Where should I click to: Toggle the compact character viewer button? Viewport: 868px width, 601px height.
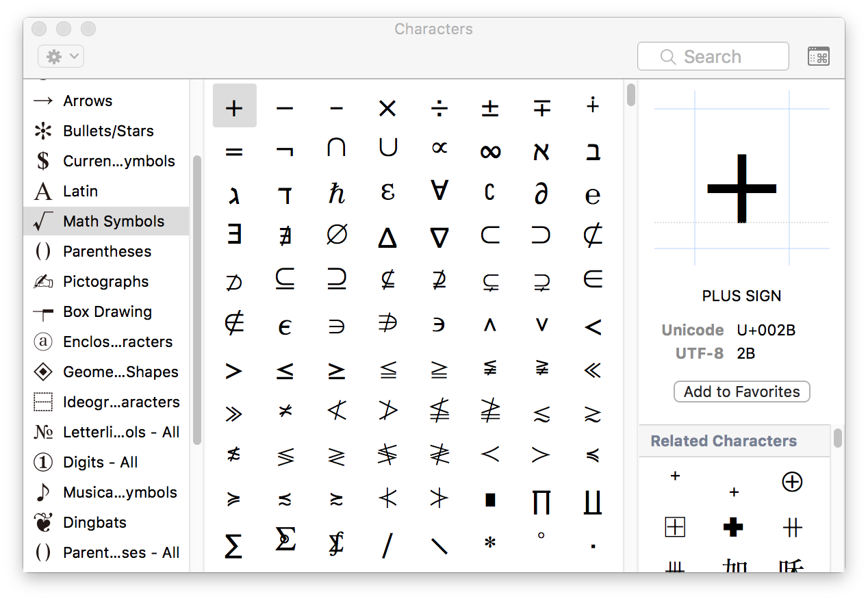818,57
